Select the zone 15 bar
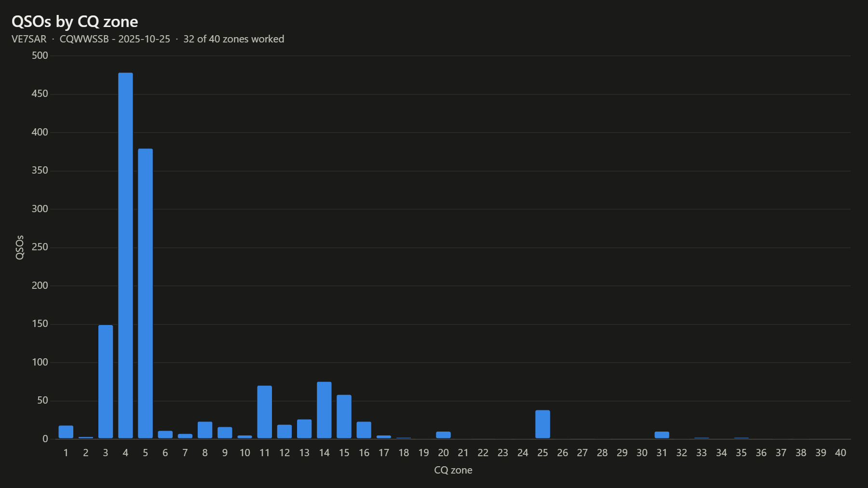This screenshot has width=868, height=488. tap(344, 417)
